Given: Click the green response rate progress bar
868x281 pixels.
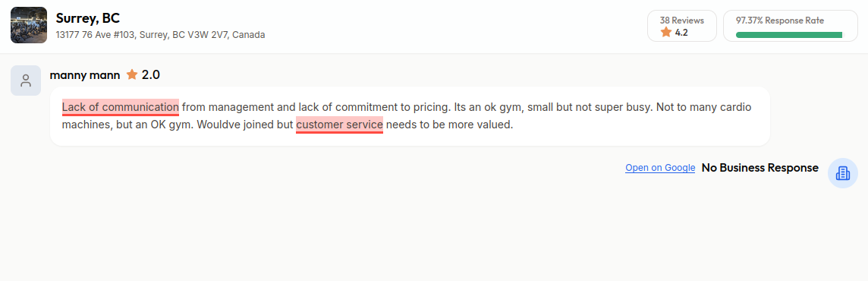Looking at the screenshot, I should (x=789, y=35).
